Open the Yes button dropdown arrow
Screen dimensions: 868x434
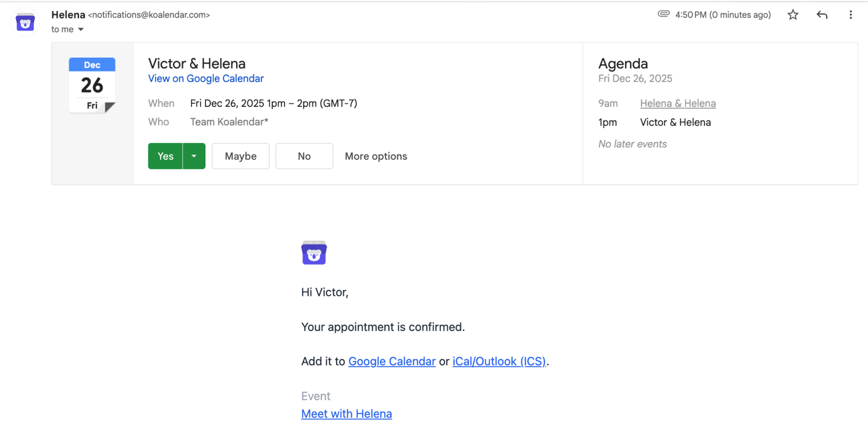(x=194, y=156)
